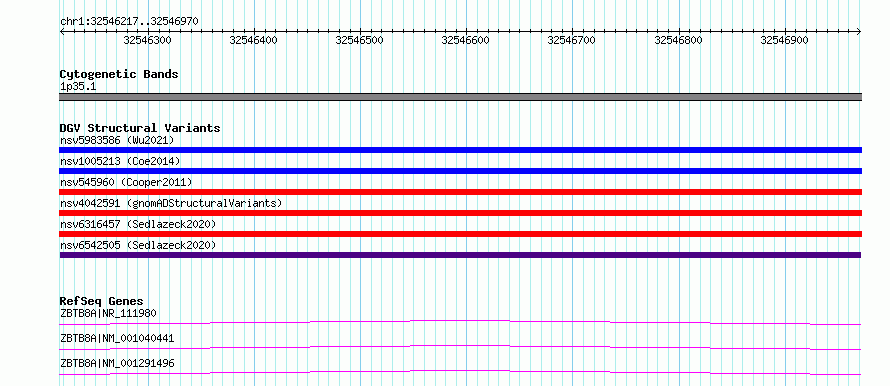Screen dimensions: 890x386
Task: Click the magenta intron line for NM_001040441
Action: (x=461, y=346)
